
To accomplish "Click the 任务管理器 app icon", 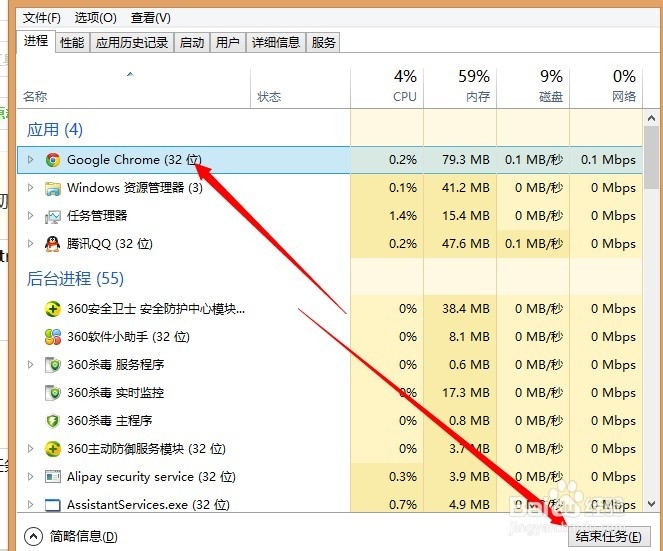I will click(x=53, y=216).
